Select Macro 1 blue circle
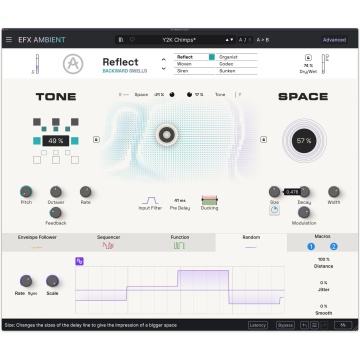 311,247
